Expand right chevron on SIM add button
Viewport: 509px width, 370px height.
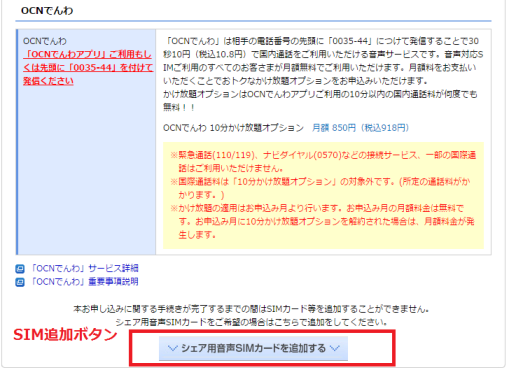coord(335,348)
